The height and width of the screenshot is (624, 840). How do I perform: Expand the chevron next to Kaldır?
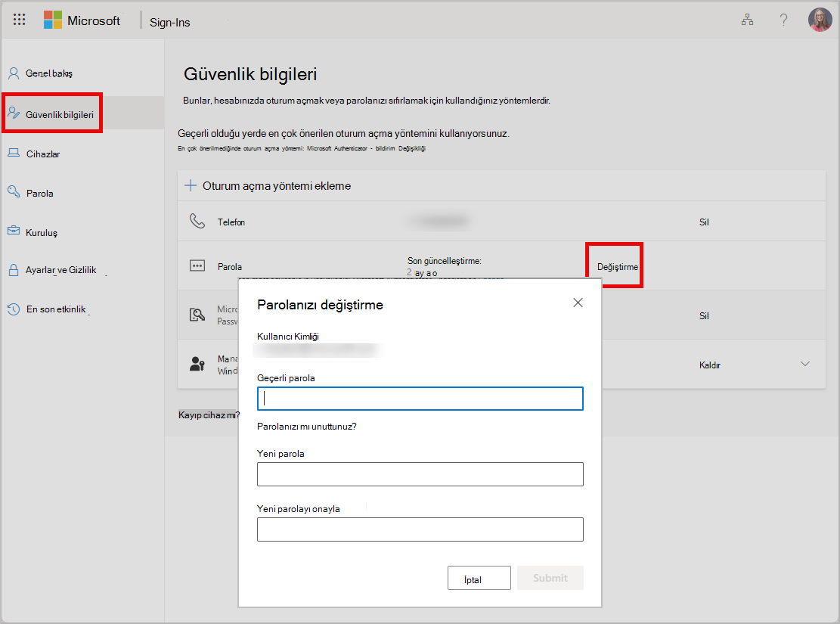(x=804, y=364)
